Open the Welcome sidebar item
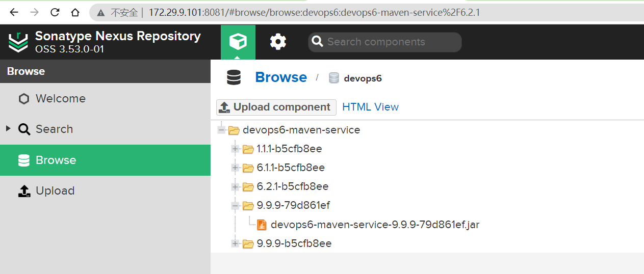This screenshot has width=644, height=274. tap(105, 99)
